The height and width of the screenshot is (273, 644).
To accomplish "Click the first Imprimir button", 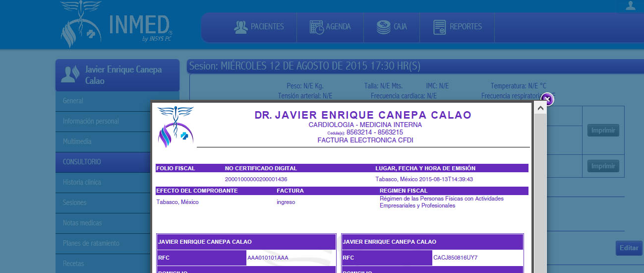I will tap(603, 131).
